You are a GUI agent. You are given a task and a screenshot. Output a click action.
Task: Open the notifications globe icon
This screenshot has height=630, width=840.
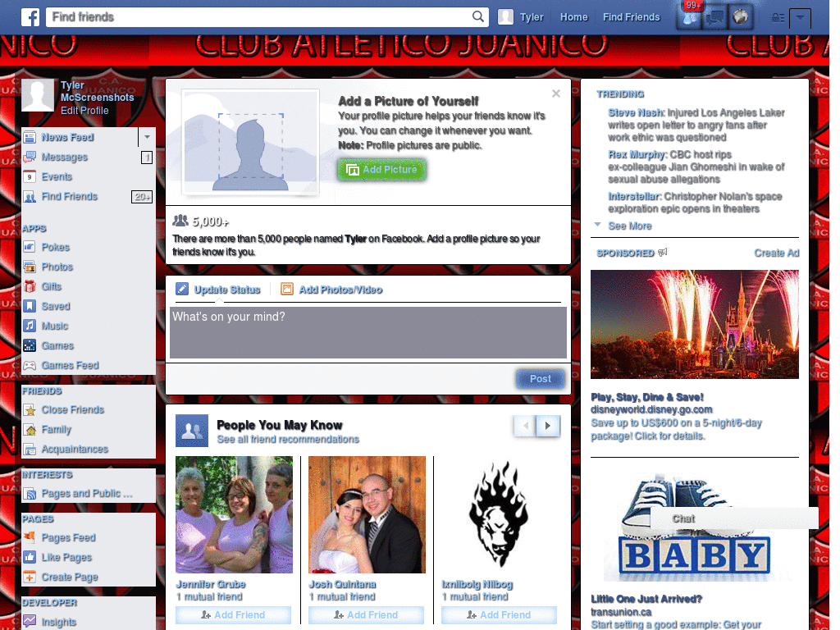click(741, 18)
